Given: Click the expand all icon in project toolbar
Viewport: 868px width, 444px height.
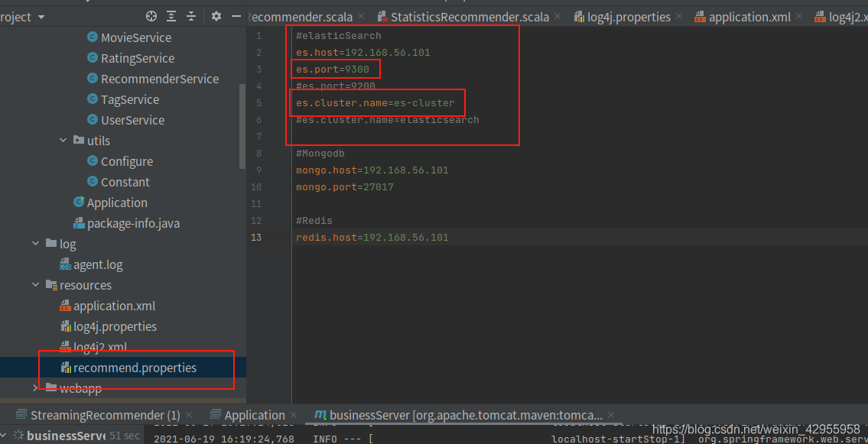Looking at the screenshot, I should pyautogui.click(x=171, y=17).
